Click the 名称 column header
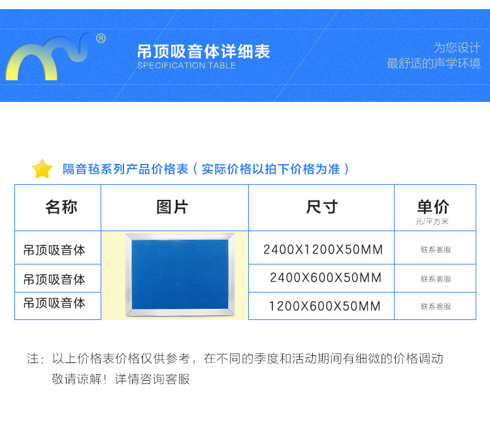Viewport: 490px width, 448px height. click(61, 206)
